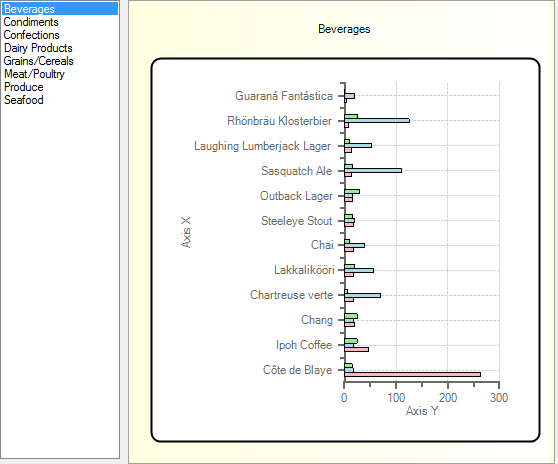Click the pink Ipoh Coffee bar
The width and height of the screenshot is (558, 464).
click(356, 349)
